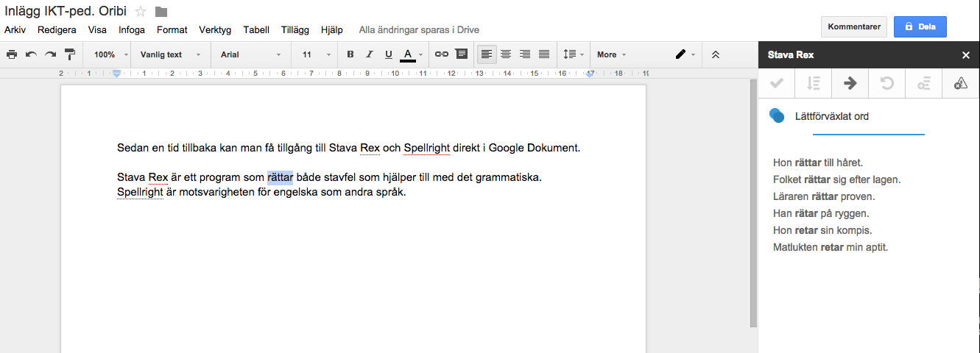Open the Hjälp menu
This screenshot has width=980, height=353.
point(332,30)
